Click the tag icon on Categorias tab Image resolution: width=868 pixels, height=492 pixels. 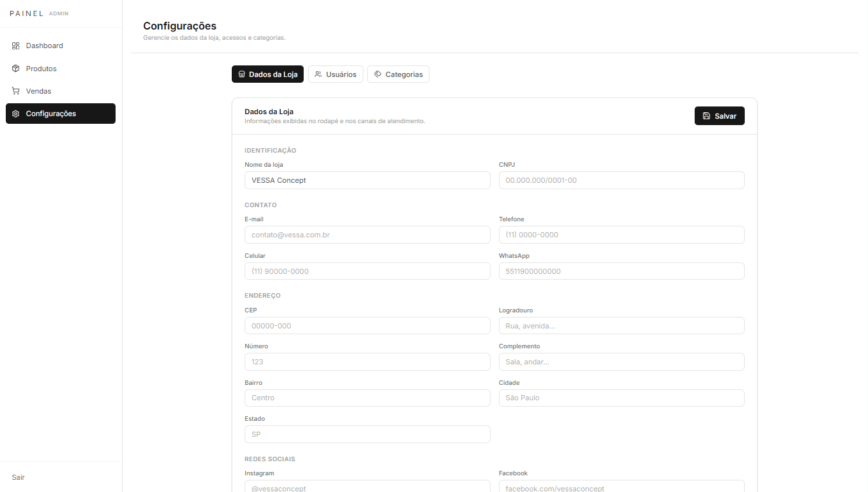(x=378, y=74)
